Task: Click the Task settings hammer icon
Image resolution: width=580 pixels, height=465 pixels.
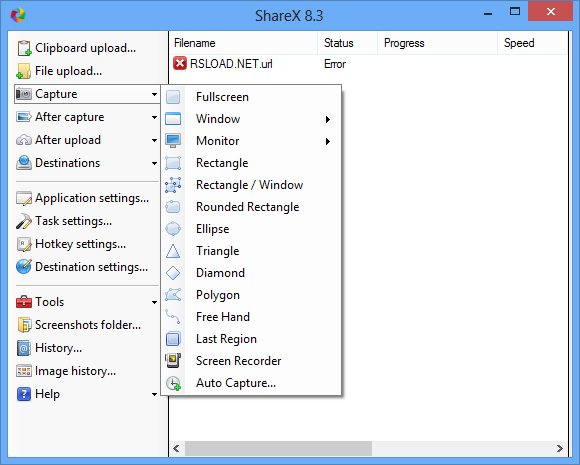Action: [24, 221]
